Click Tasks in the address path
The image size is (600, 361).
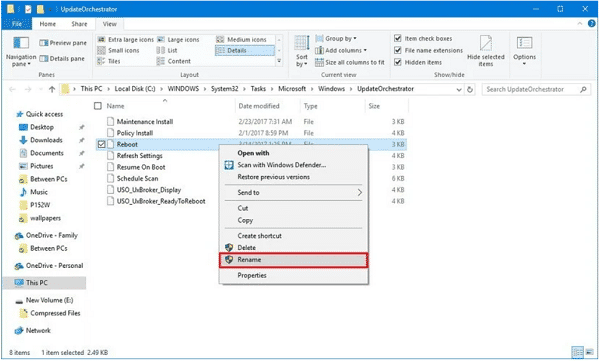[258, 89]
